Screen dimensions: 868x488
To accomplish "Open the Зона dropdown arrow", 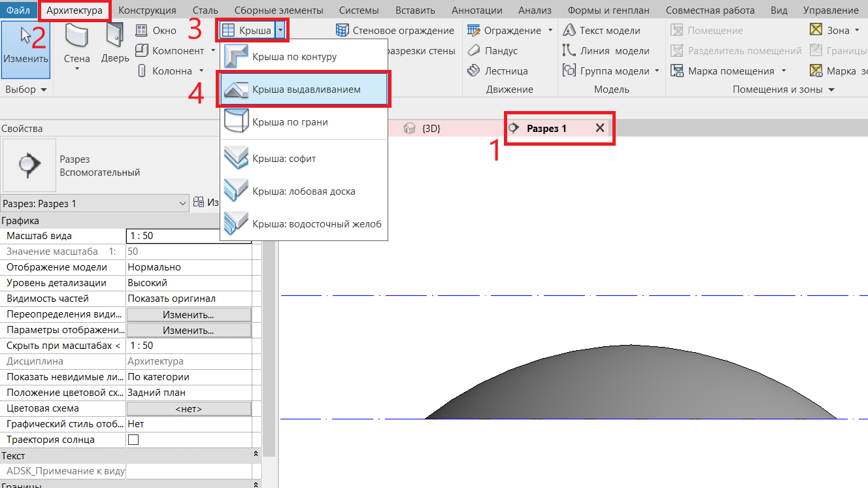I will pyautogui.click(x=856, y=31).
